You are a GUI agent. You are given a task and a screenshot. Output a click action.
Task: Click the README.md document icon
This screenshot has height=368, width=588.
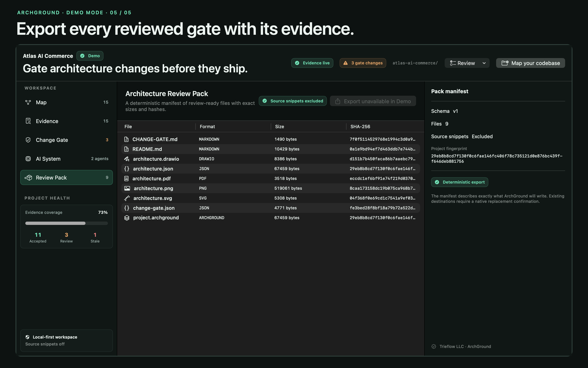tap(126, 149)
